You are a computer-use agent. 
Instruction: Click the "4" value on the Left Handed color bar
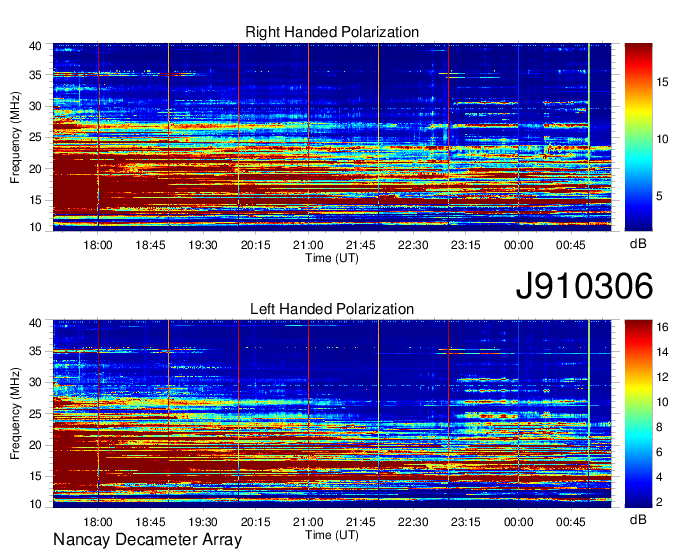point(659,477)
